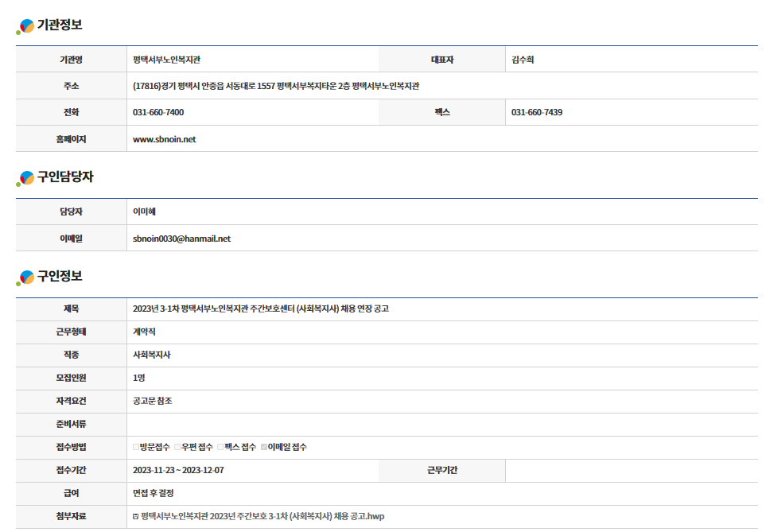This screenshot has width=766, height=532.
Task: Click the 기관정보 section header icon
Action: click(x=25, y=26)
